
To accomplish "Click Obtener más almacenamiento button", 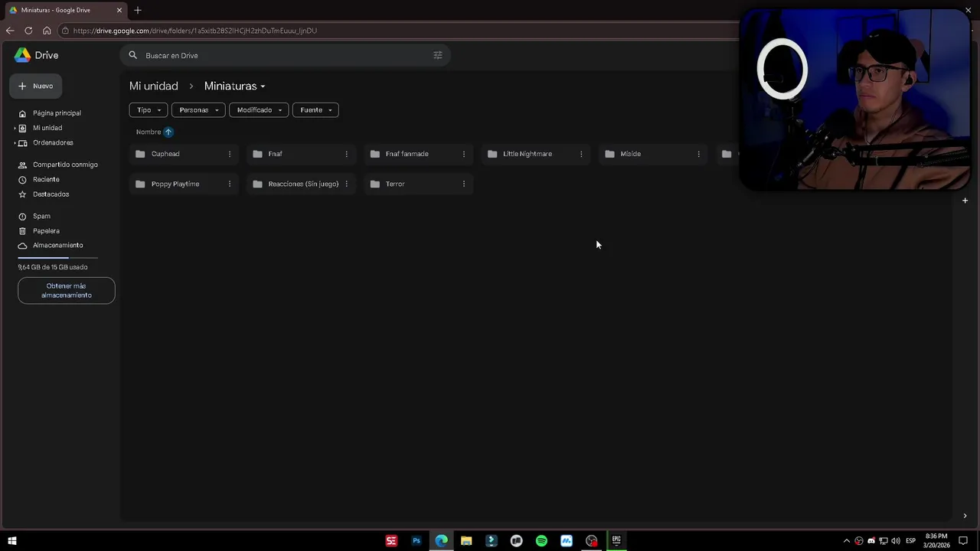I will tap(67, 291).
